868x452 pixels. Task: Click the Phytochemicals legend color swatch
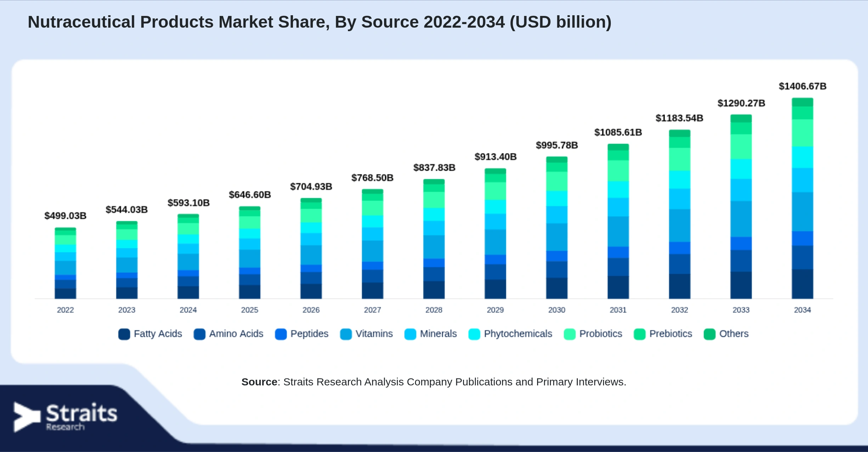[474, 334]
